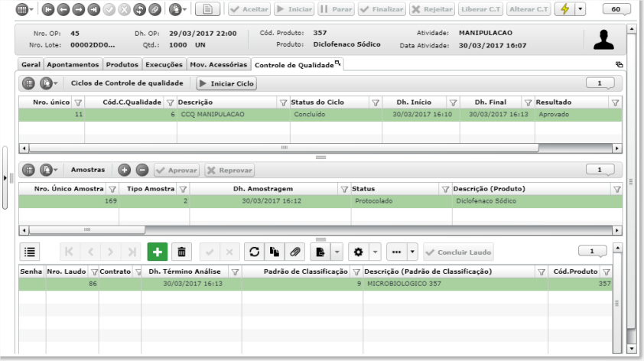Open the ellipsis more-options dropdown arrow
The width and height of the screenshot is (644, 361).
point(412,252)
